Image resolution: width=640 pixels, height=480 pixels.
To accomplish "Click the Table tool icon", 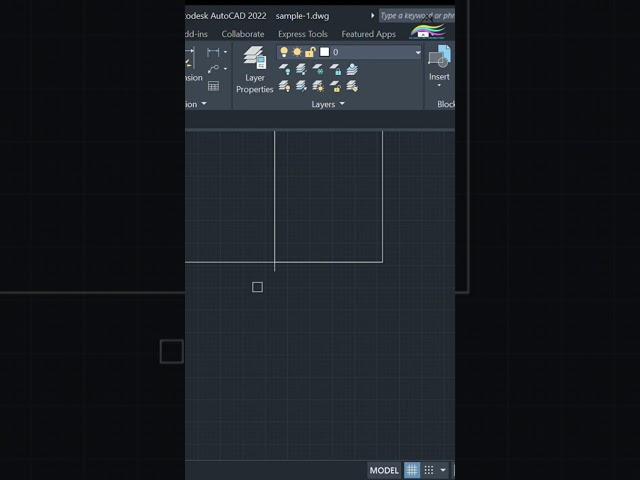I will 213,86.
